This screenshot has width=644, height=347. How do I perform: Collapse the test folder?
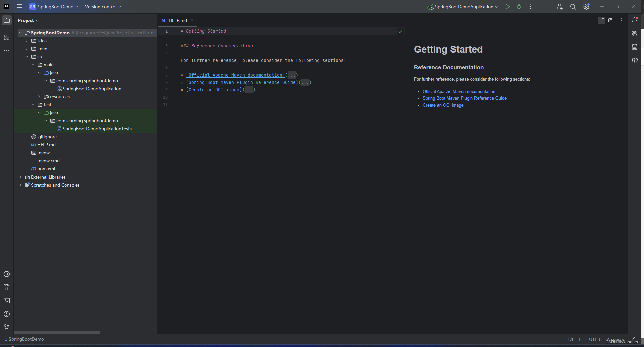pyautogui.click(x=33, y=105)
